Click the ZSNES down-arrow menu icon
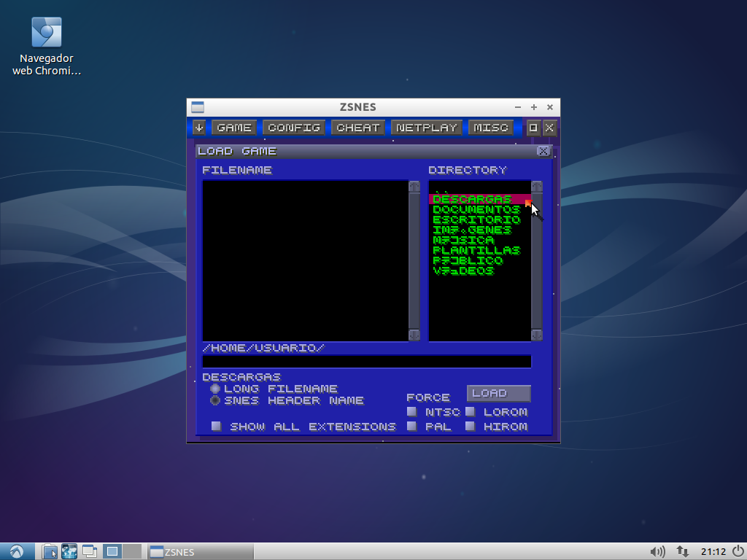The image size is (747, 560). [x=199, y=128]
